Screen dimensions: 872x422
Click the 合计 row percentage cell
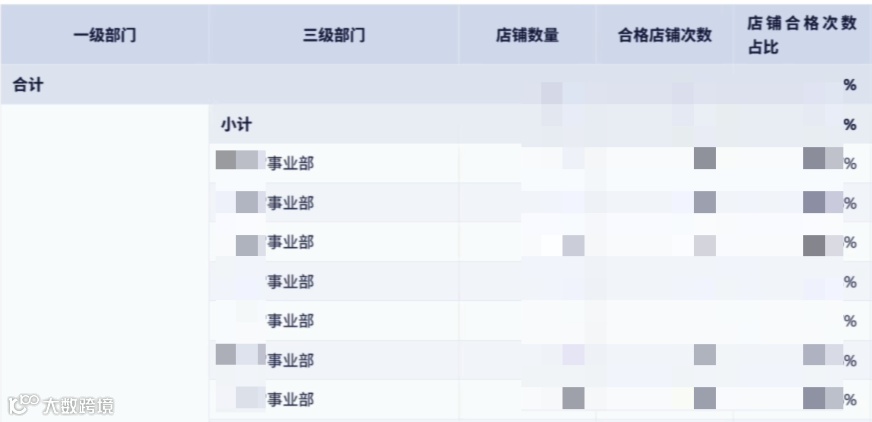point(801,85)
